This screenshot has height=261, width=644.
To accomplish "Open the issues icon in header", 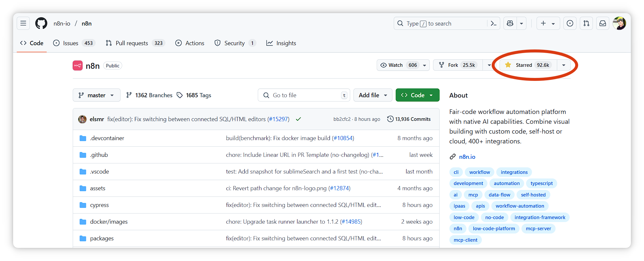I will (x=570, y=23).
